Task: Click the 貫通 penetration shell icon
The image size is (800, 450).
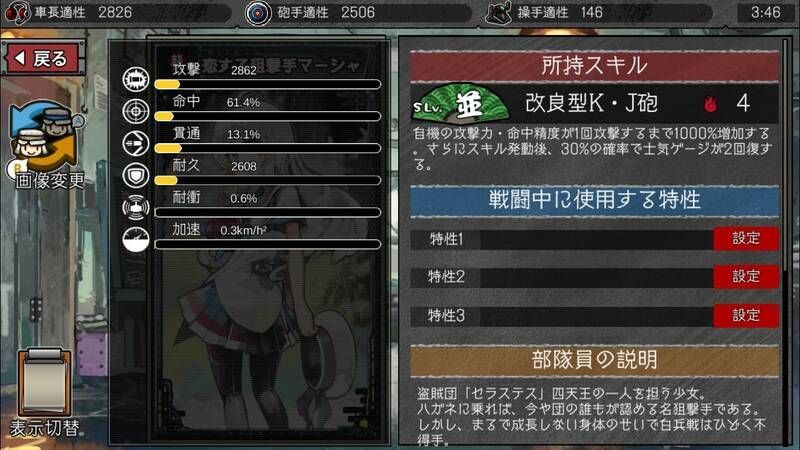Action: pyautogui.click(x=136, y=143)
